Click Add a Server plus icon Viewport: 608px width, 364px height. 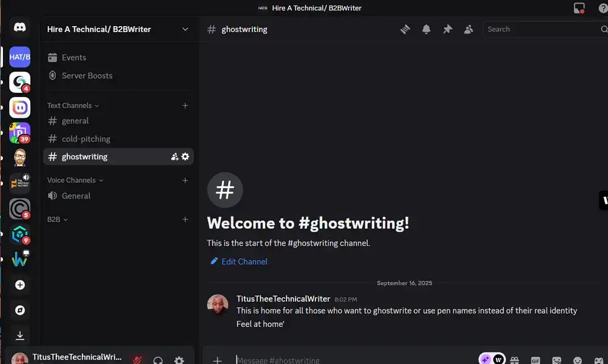point(20,285)
